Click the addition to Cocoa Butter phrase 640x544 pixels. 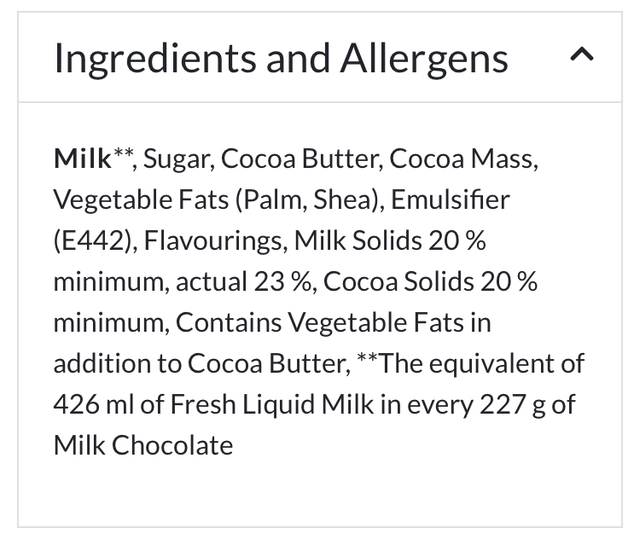pyautogui.click(x=200, y=363)
